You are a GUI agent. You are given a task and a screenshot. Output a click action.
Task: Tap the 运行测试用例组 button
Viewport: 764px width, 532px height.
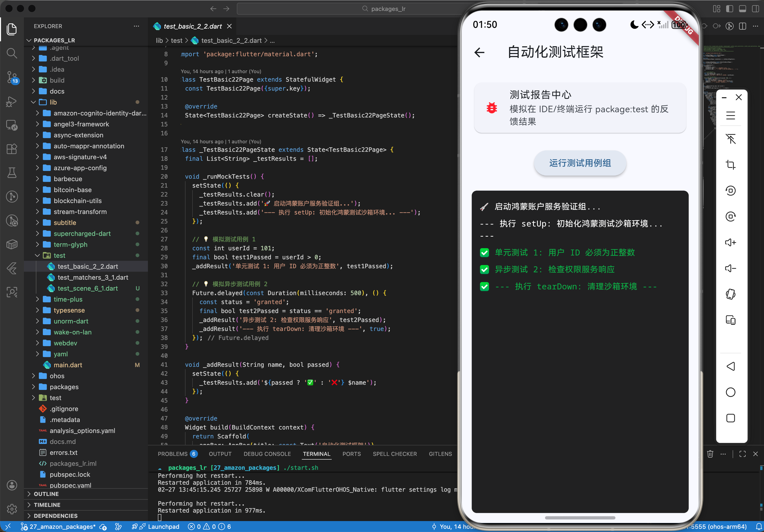[x=580, y=163]
